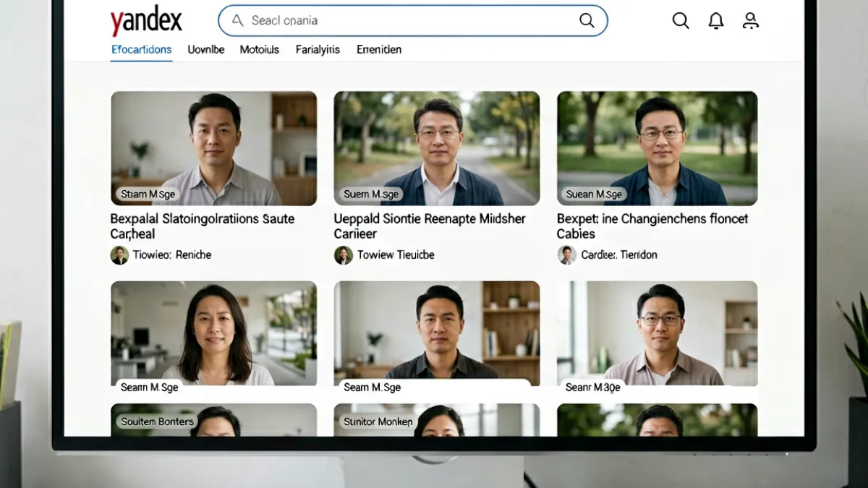868x488 pixels.
Task: Click the Seacl opania search field
Action: pyautogui.click(x=412, y=21)
